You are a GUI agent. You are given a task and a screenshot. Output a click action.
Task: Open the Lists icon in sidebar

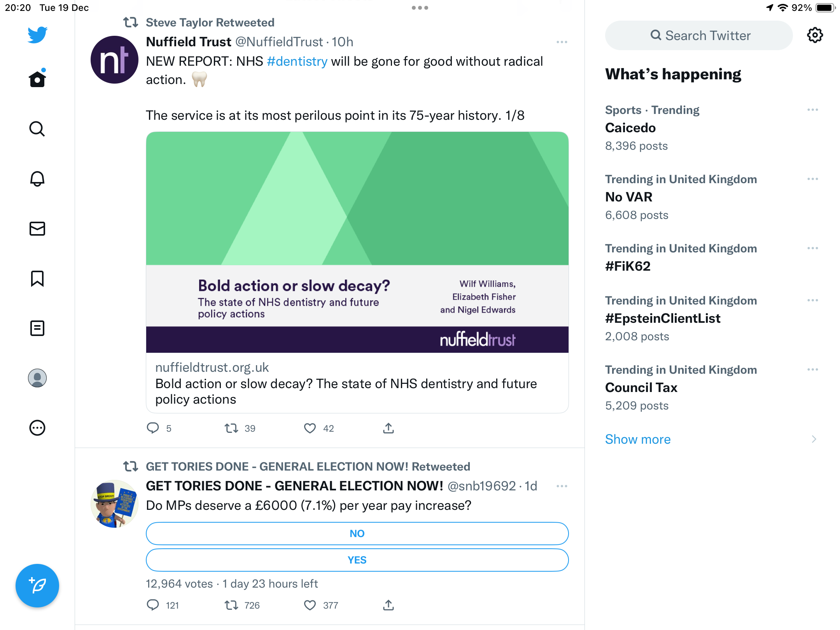(37, 328)
